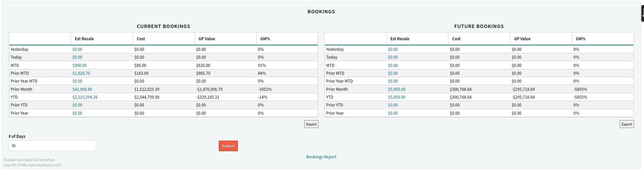Viewport: 644px width, 171px height.
Task: Click the Future Bookings GM% column header
Action: [x=580, y=39]
